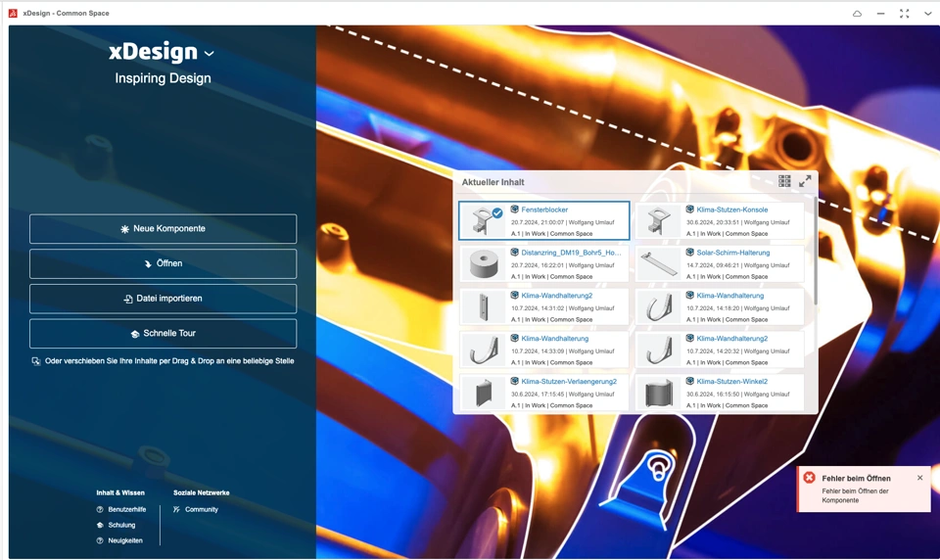940x560 pixels.
Task: Expand the Aktueller Inhalt panel
Action: pos(805,180)
